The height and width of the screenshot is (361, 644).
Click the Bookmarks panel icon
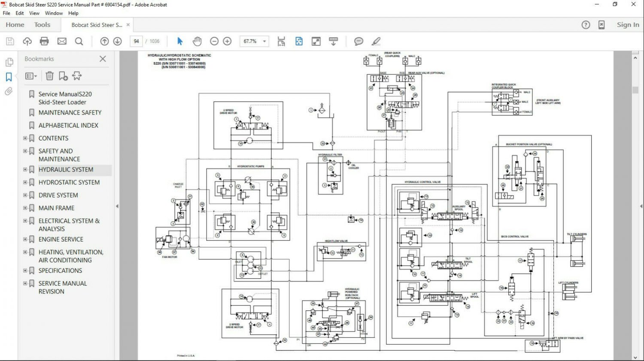click(9, 77)
